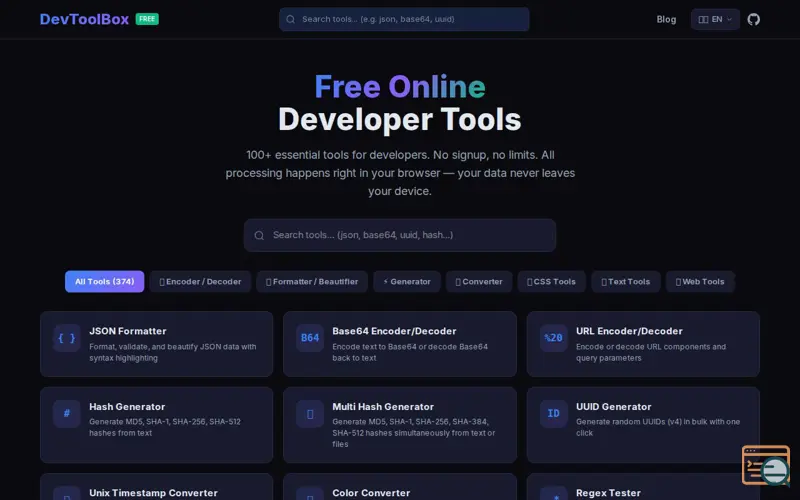Open the Color Converter tool
Screen dimensions: 800x500
399,487
